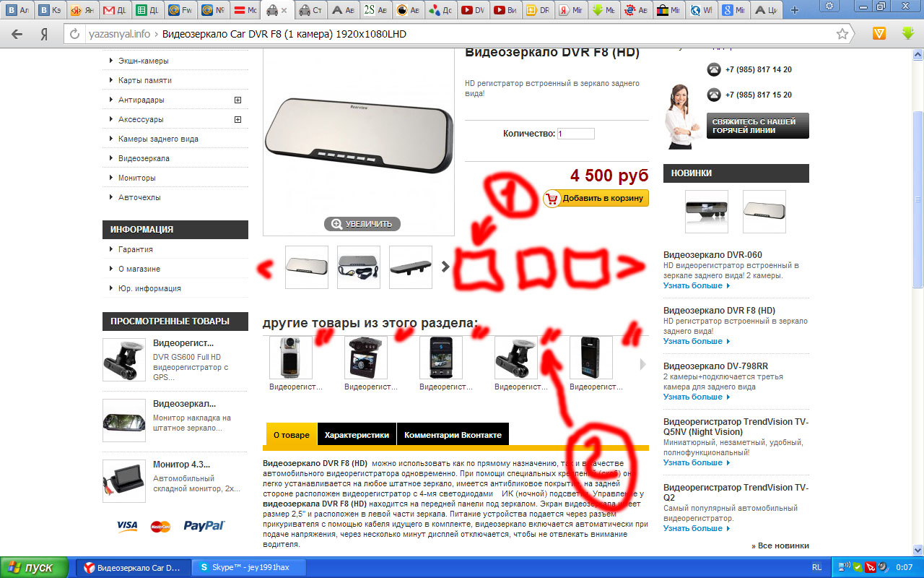The image size is (924, 578).
Task: Switch keyboard language via the RL indicator
Action: (x=816, y=567)
